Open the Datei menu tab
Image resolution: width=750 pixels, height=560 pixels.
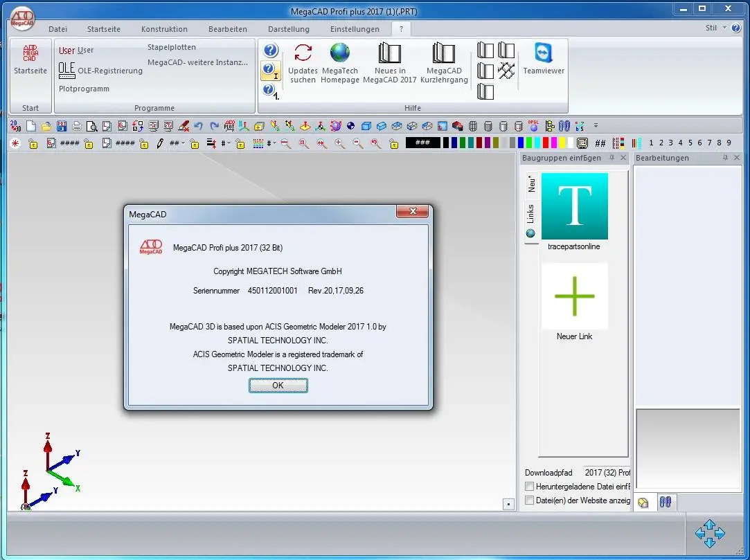pos(58,29)
